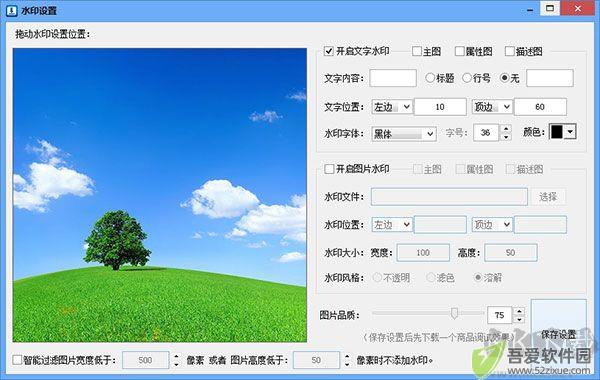Open the black 颜色 color picker

pyautogui.click(x=562, y=132)
